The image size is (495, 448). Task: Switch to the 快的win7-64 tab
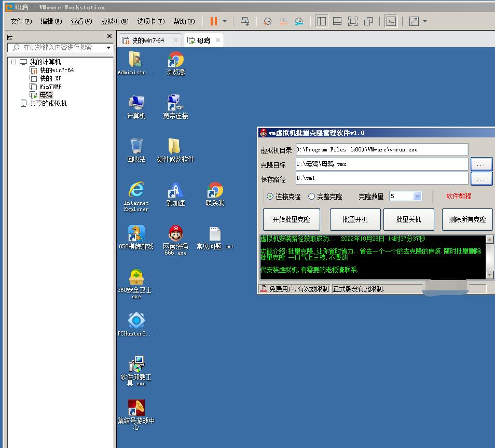[x=147, y=40]
